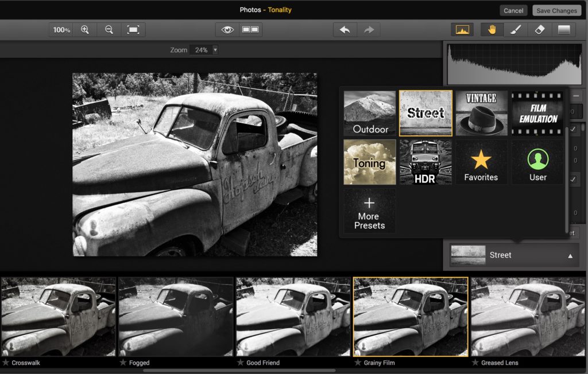Toggle the upper adjustment checkbox on the right panel
This screenshot has width=588, height=374.
tap(573, 128)
